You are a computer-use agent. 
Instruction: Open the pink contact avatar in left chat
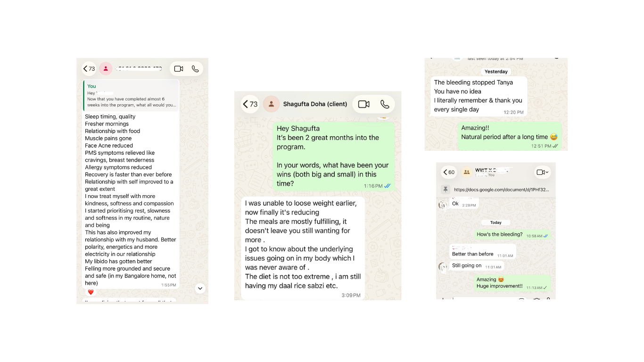click(x=106, y=69)
